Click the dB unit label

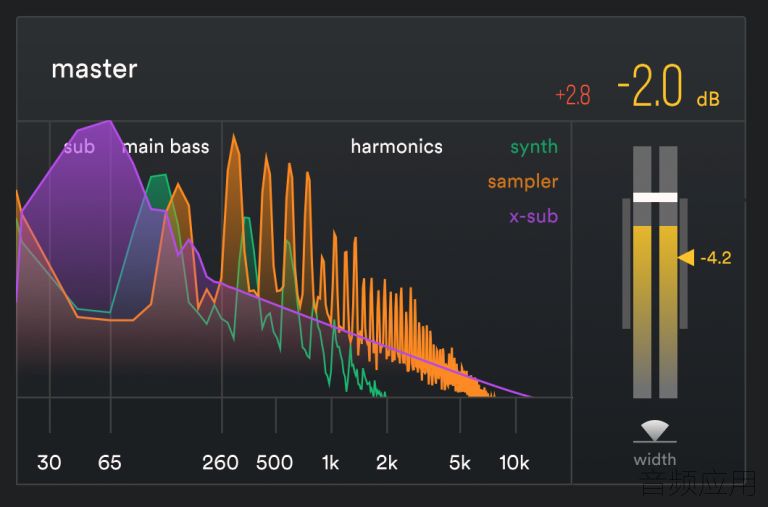(x=708, y=99)
